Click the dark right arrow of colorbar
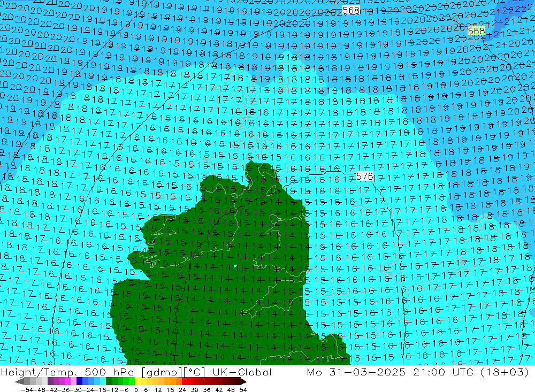This screenshot has height=392, width=535. (243, 381)
